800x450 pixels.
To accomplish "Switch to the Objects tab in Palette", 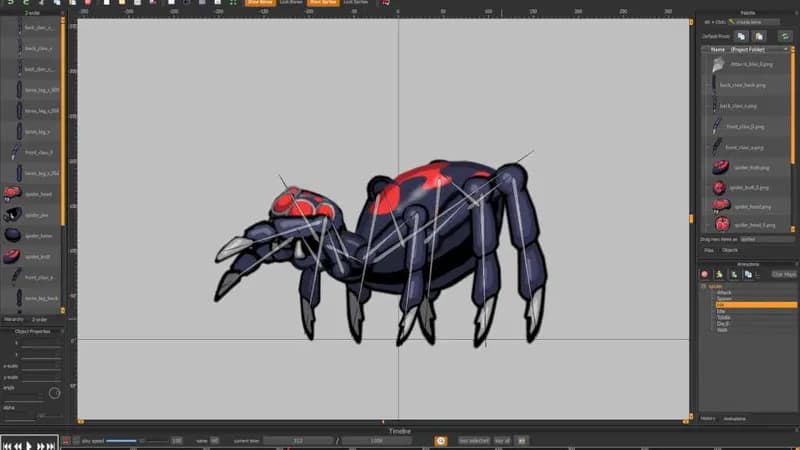I will coord(730,250).
